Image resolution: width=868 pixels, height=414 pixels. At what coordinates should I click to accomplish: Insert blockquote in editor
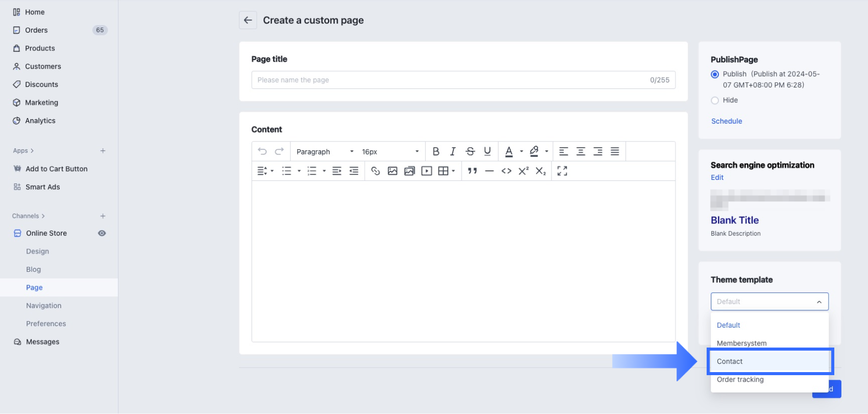click(x=472, y=171)
